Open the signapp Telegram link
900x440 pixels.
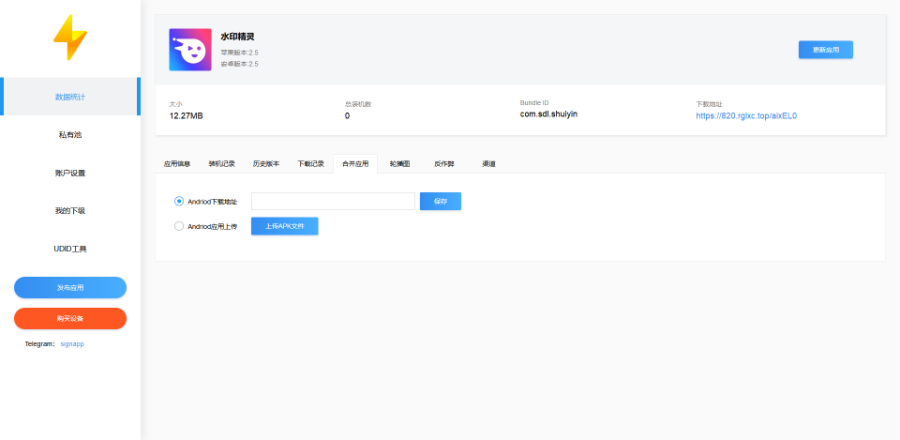tap(72, 343)
